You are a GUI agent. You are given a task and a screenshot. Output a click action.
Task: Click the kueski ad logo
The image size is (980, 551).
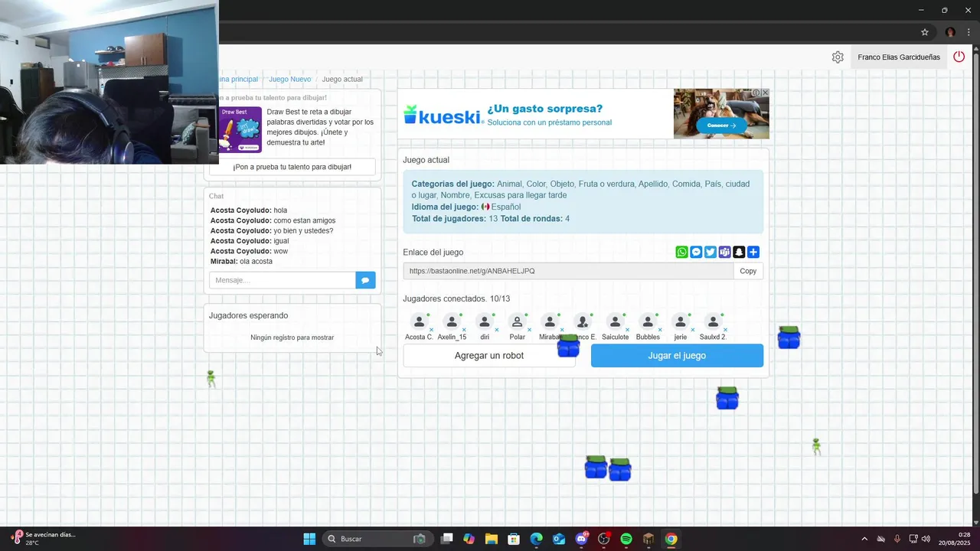(x=443, y=115)
